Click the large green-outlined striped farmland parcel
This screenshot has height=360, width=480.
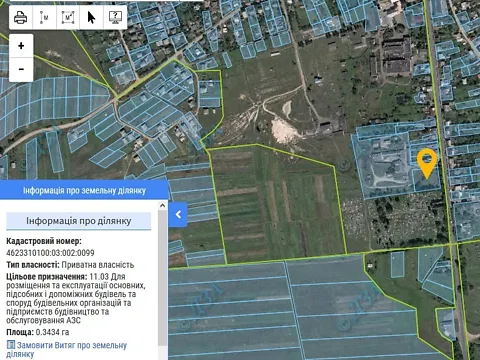278,203
